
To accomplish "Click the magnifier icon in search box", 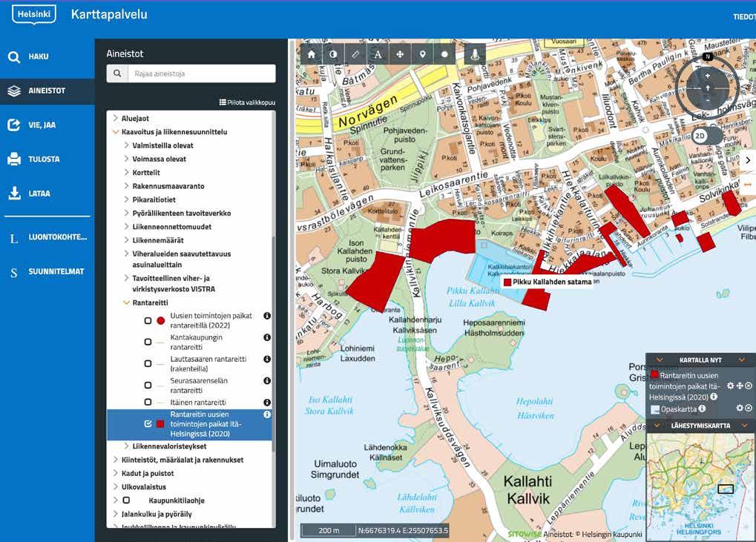I will coord(117,73).
